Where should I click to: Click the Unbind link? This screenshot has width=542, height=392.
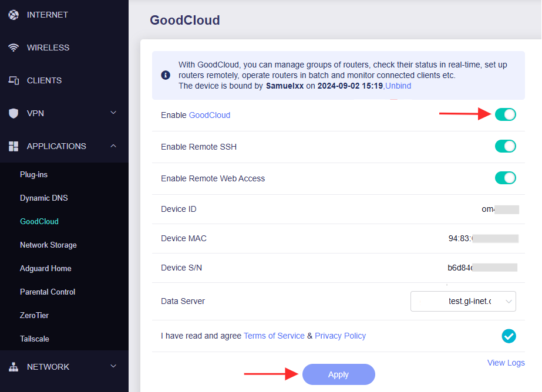click(398, 86)
